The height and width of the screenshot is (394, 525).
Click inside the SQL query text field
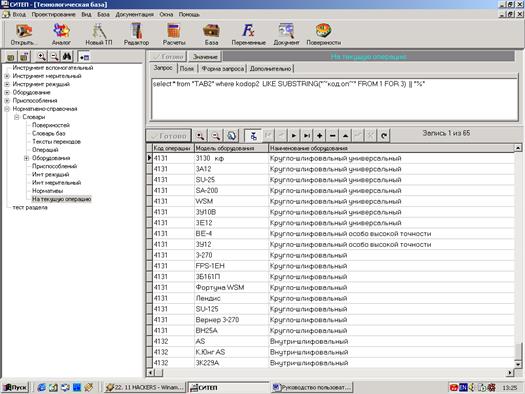[334, 99]
